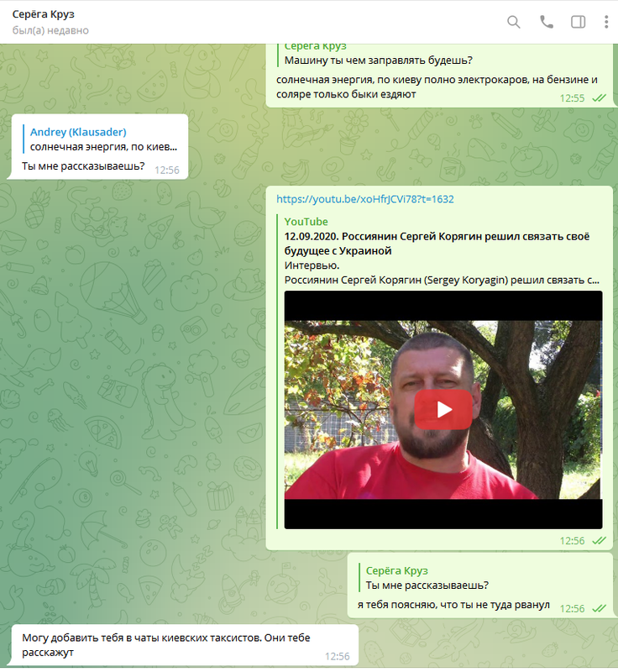Click the video thumbnail of man in red shirt

pyautogui.click(x=443, y=410)
